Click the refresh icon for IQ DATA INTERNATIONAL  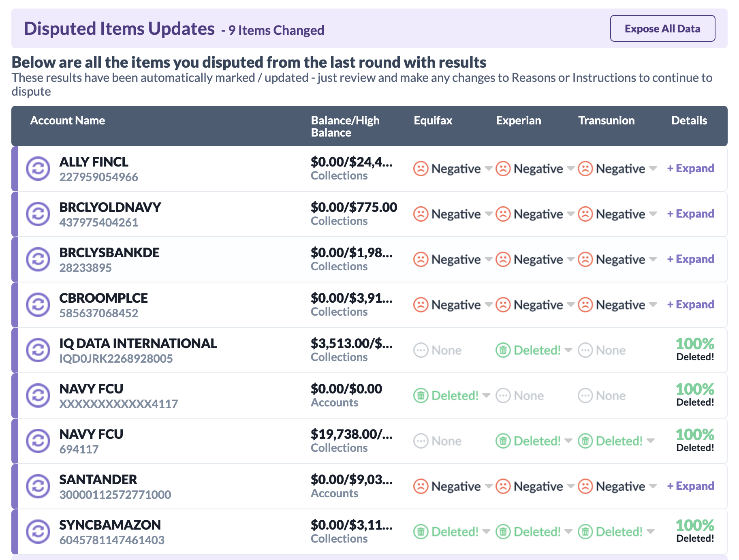(x=38, y=350)
